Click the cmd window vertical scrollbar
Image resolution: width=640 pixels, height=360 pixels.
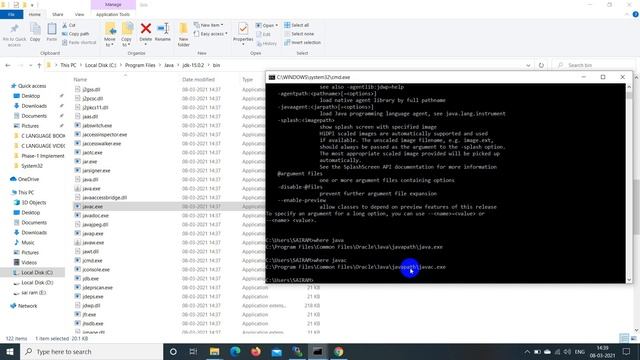pyautogui.click(x=629, y=183)
